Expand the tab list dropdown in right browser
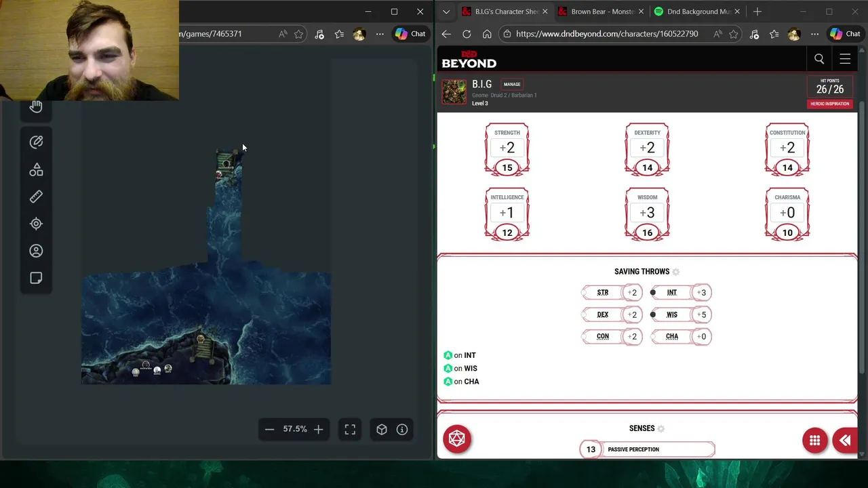The image size is (868, 488). pos(446,12)
